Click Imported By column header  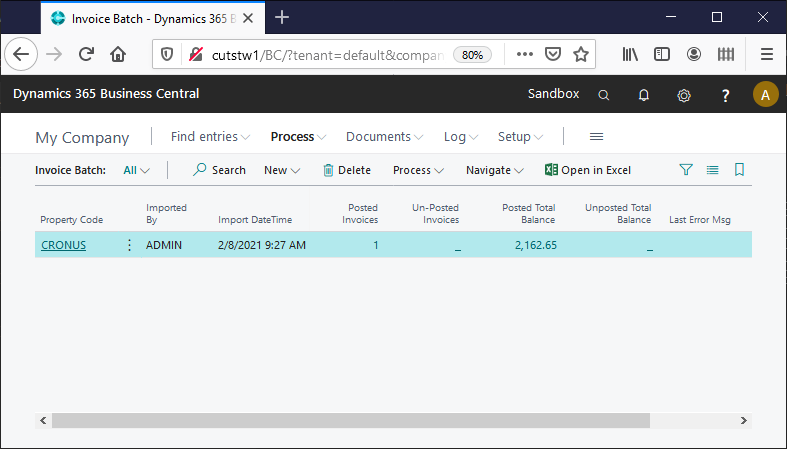166,214
